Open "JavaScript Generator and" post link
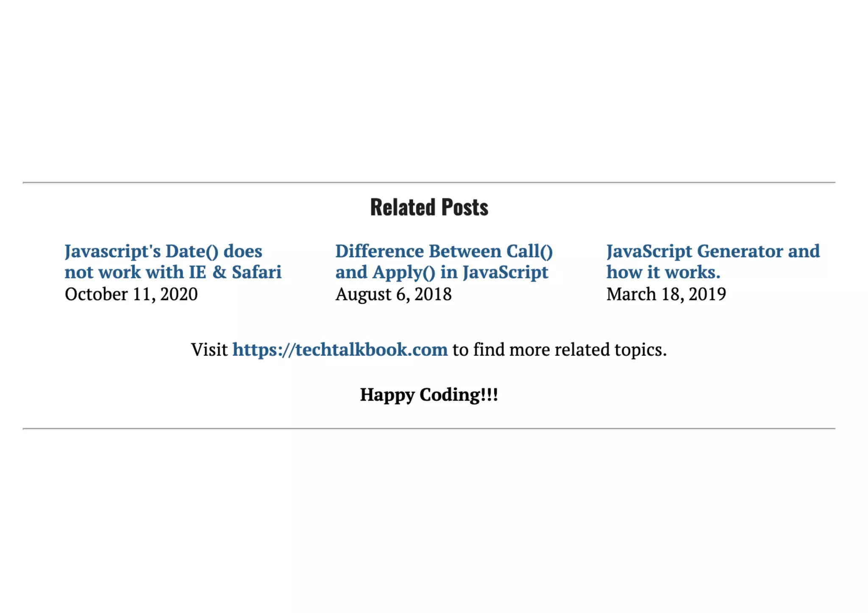This screenshot has width=868, height=613. (713, 251)
